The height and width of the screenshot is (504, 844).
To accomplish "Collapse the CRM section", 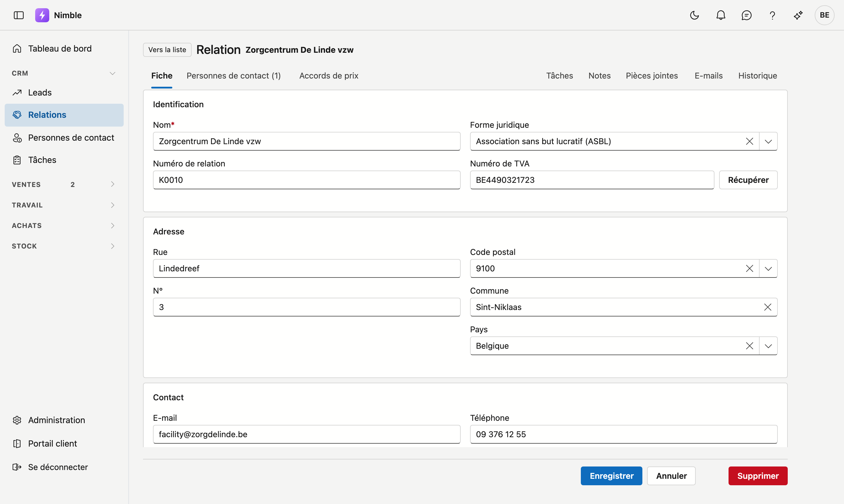I will [x=113, y=73].
